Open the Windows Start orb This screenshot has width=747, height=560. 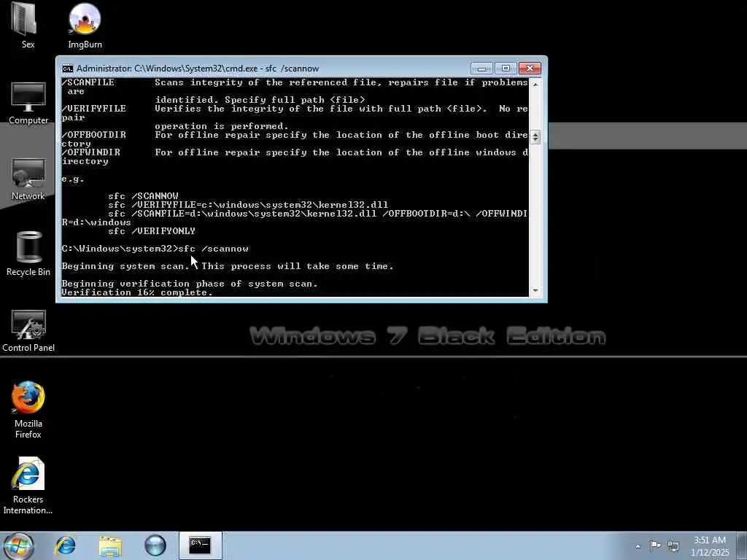[x=19, y=545]
